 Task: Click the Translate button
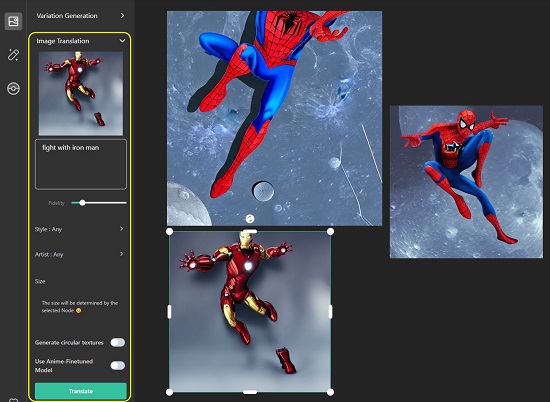[81, 391]
